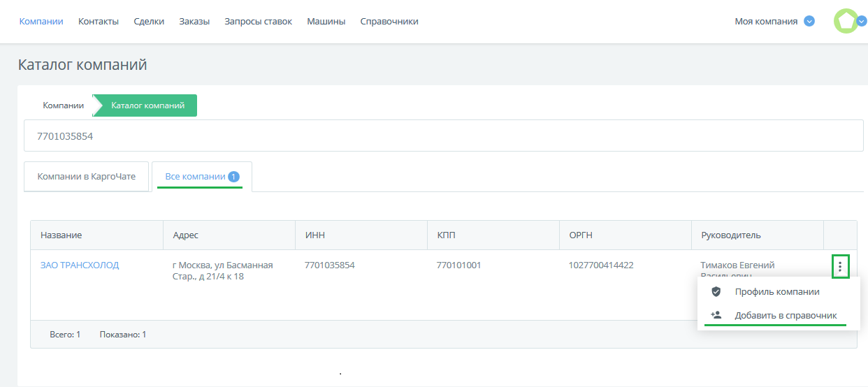Expand the Моя компания dropdown arrow
Viewport: 868px width, 387px height.
click(809, 21)
